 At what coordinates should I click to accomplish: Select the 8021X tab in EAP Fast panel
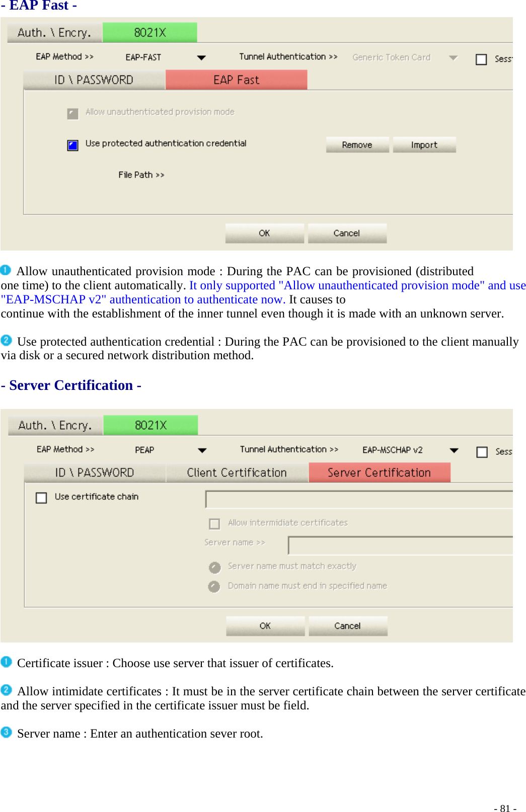(150, 33)
